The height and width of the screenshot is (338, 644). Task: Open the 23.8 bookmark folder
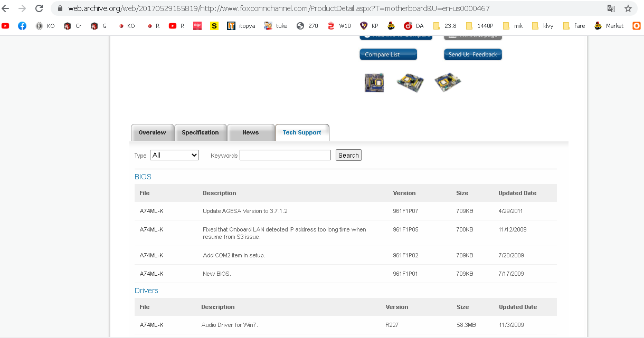445,25
